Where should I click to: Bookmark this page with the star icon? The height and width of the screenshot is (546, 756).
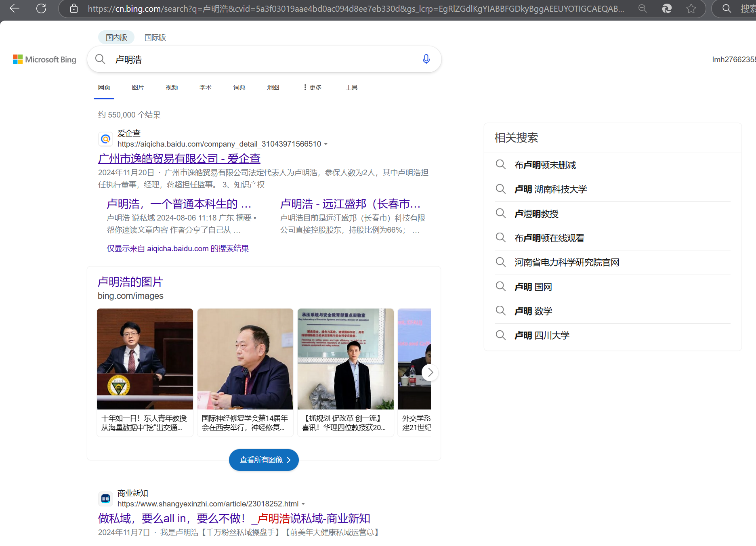(x=691, y=8)
